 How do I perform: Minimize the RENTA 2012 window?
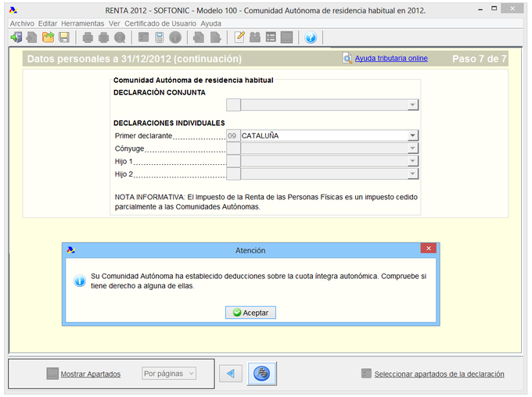(x=480, y=10)
